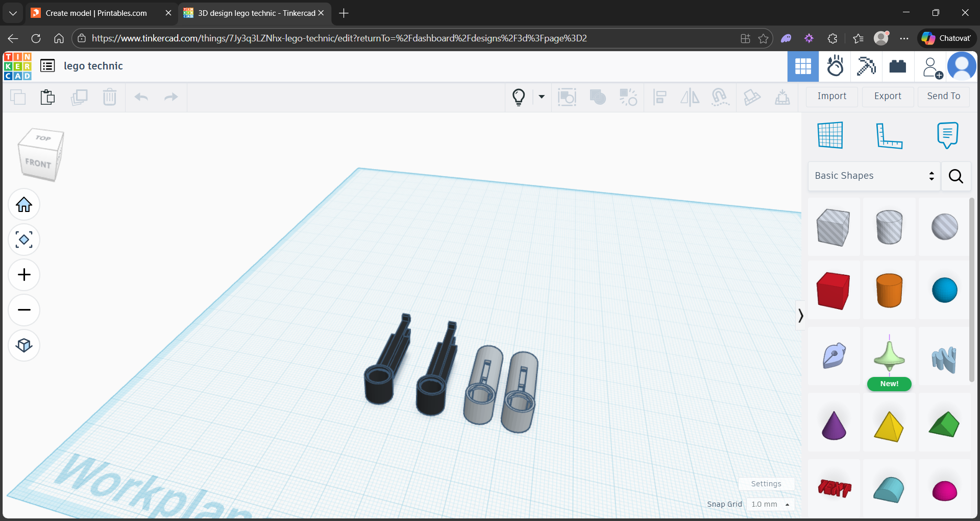980x521 pixels.
Task: Open the user profile avatar
Action: [962, 66]
